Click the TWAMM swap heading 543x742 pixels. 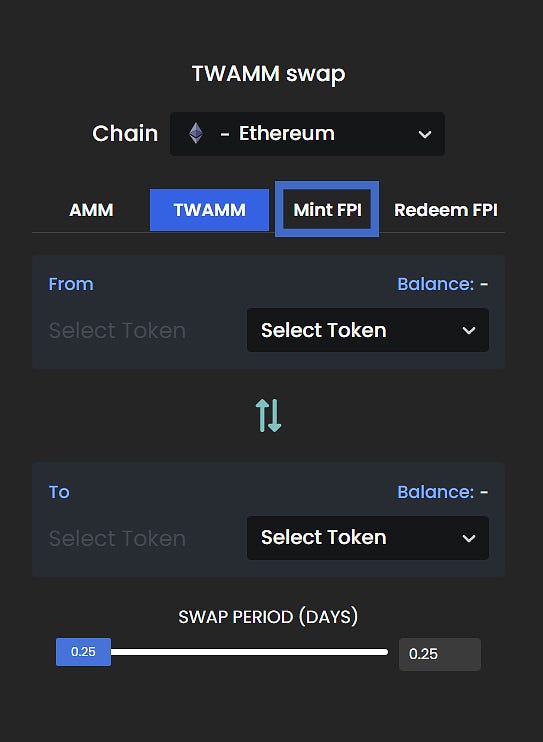click(268, 74)
